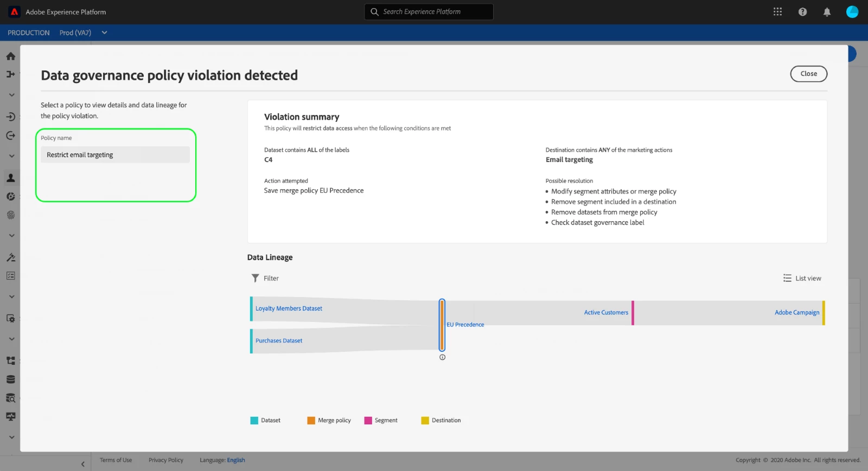The height and width of the screenshot is (471, 868).
Task: Open the Queries icon in sidebar
Action: 10,398
